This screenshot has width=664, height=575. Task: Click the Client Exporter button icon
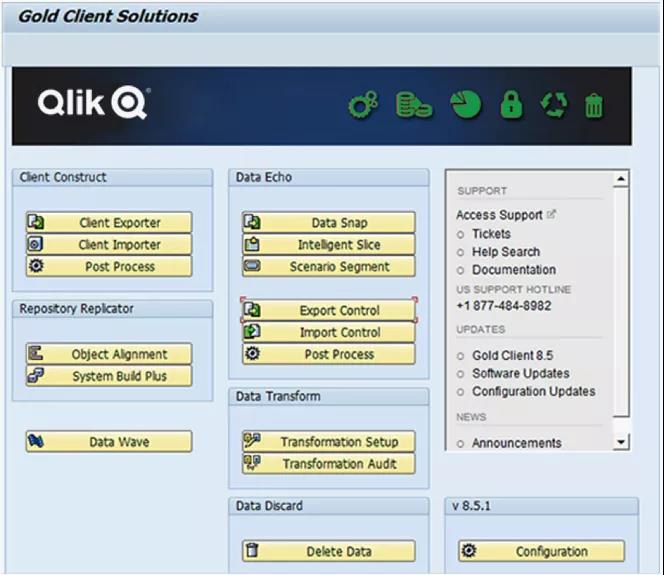(x=36, y=222)
